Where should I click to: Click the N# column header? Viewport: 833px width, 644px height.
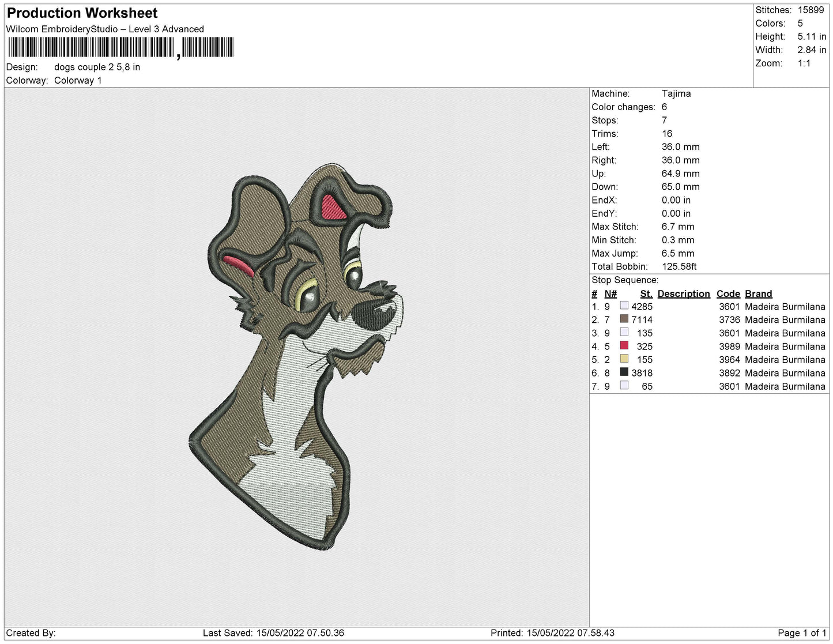tap(610, 293)
